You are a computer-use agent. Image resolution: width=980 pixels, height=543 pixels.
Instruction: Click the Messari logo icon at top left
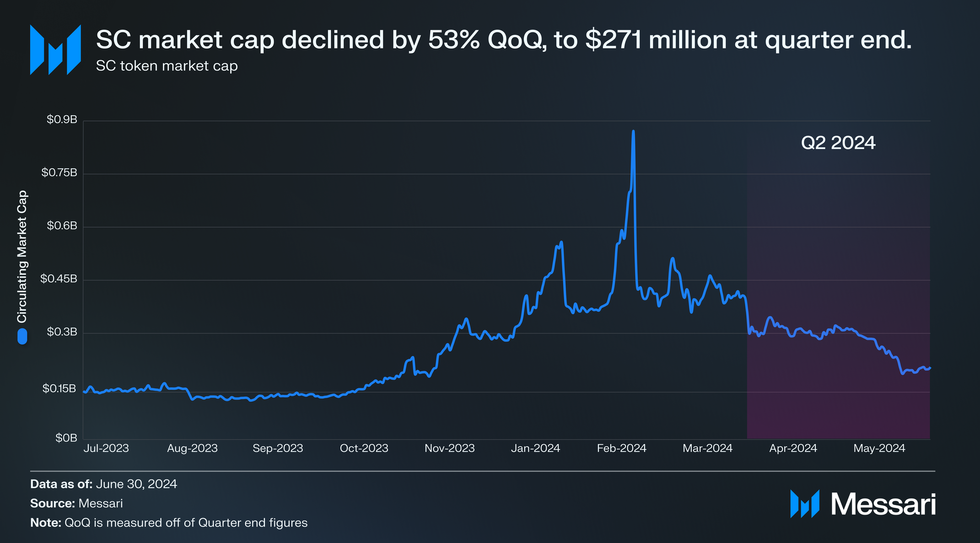(x=55, y=49)
